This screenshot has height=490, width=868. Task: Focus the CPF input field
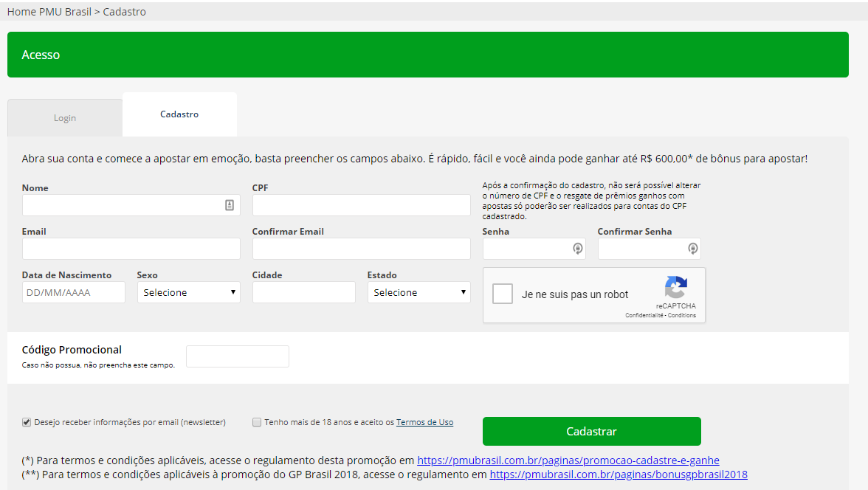pyautogui.click(x=361, y=205)
